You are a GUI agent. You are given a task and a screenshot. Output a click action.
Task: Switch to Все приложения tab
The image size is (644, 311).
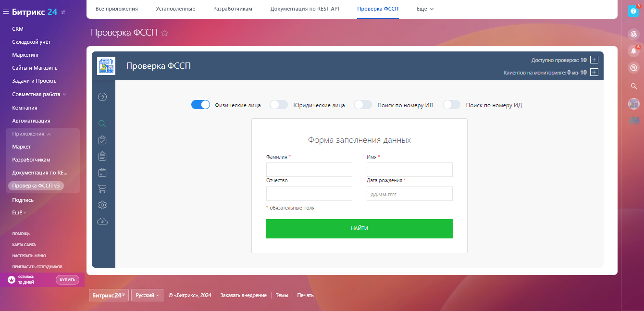click(117, 9)
